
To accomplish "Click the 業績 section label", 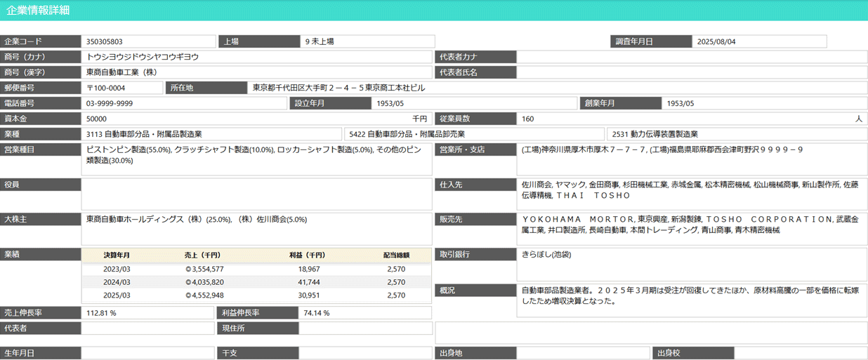I will pyautogui.click(x=41, y=255).
